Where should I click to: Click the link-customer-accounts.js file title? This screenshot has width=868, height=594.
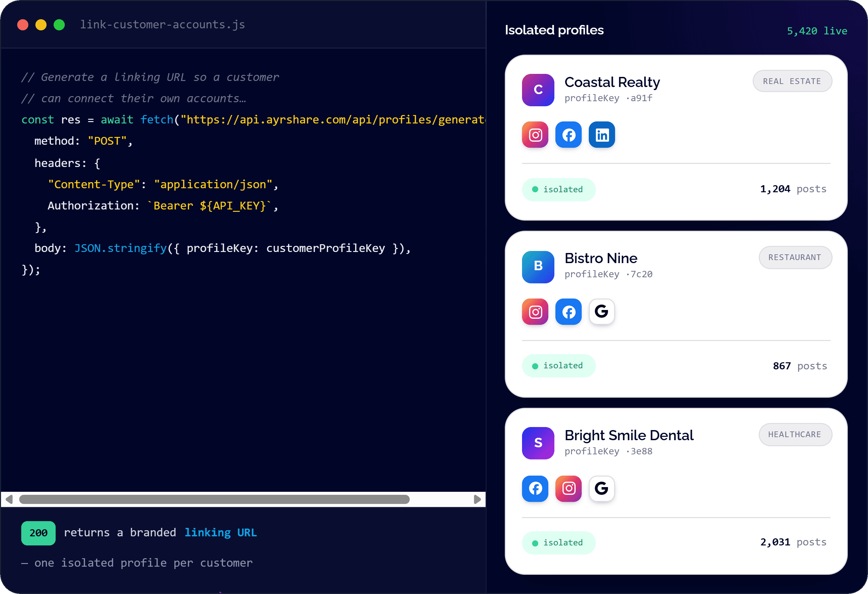tap(163, 25)
